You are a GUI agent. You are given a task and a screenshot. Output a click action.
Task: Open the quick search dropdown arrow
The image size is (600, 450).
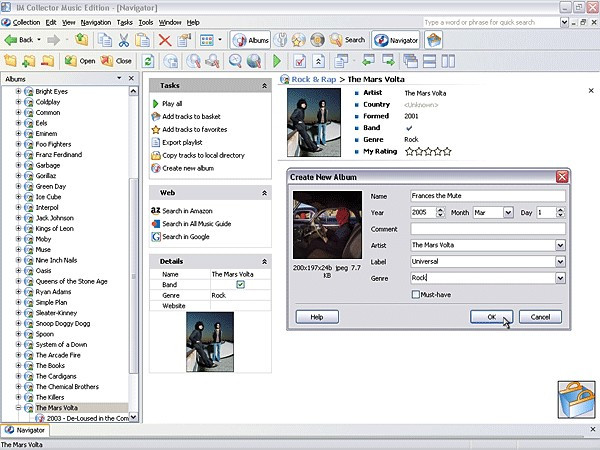(564, 22)
